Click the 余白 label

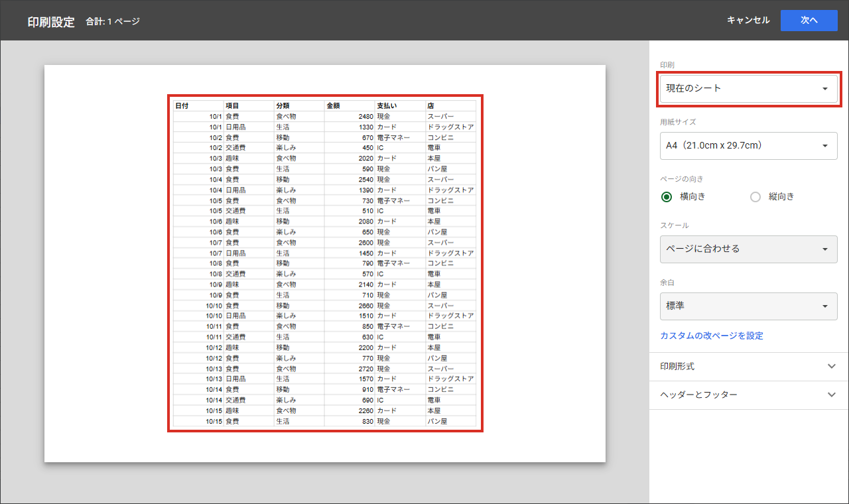coord(667,283)
